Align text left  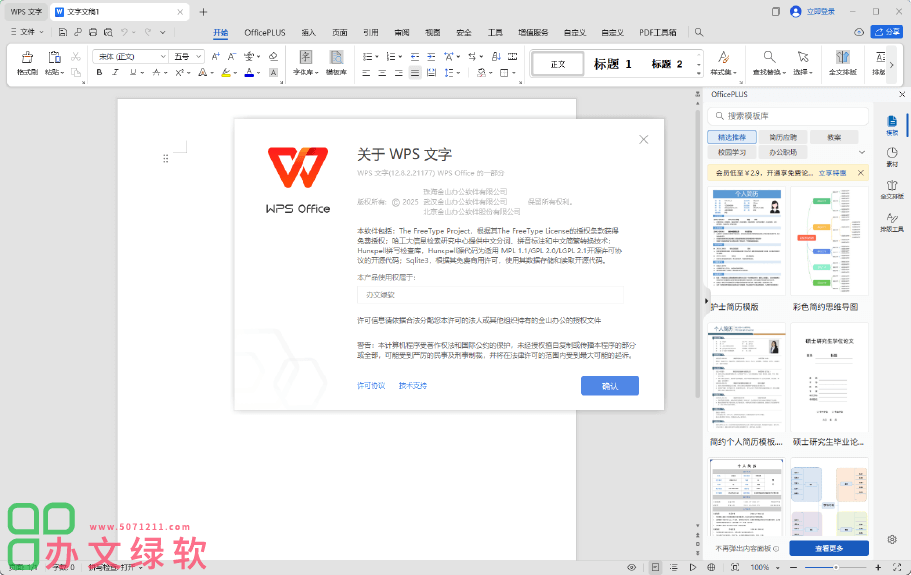tap(366, 73)
